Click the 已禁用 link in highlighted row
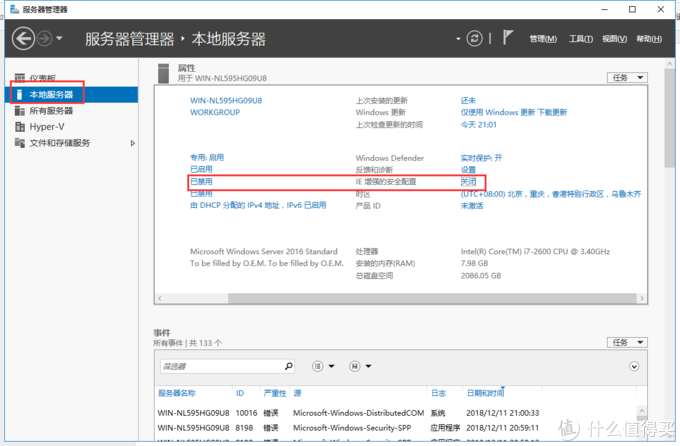Screen dimensions: 680x446 pos(201,181)
